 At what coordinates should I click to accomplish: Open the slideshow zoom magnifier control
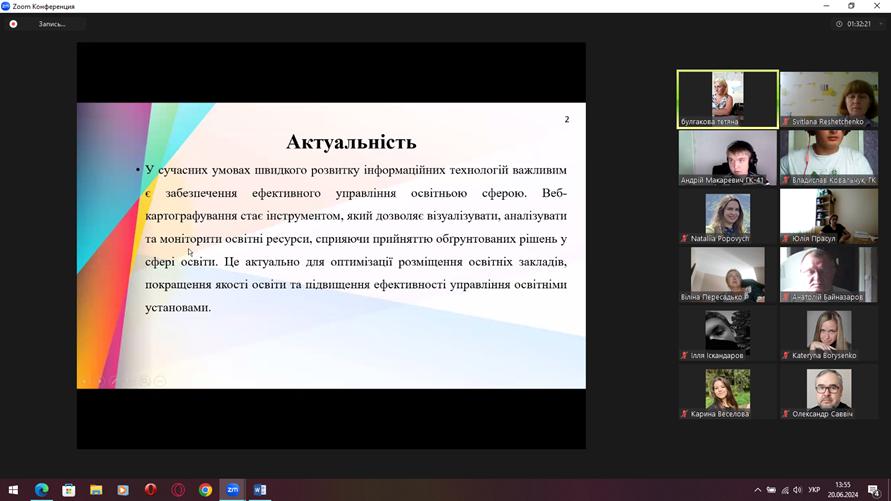pyautogui.click(x=145, y=381)
